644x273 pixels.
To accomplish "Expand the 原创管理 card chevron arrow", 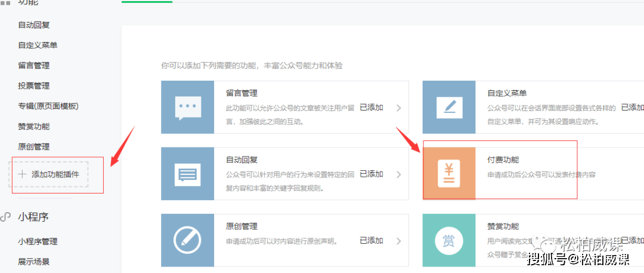I will coord(398,241).
